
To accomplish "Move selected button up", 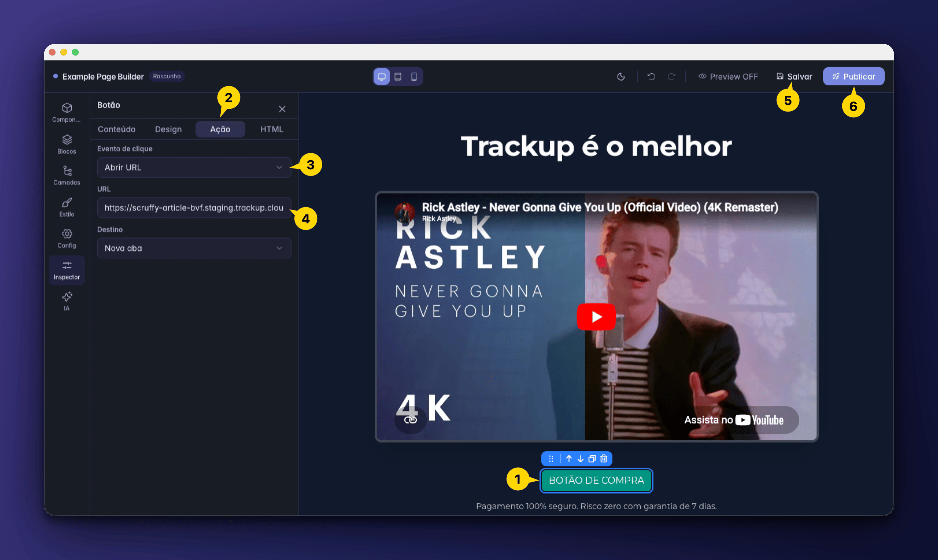I will tap(569, 459).
